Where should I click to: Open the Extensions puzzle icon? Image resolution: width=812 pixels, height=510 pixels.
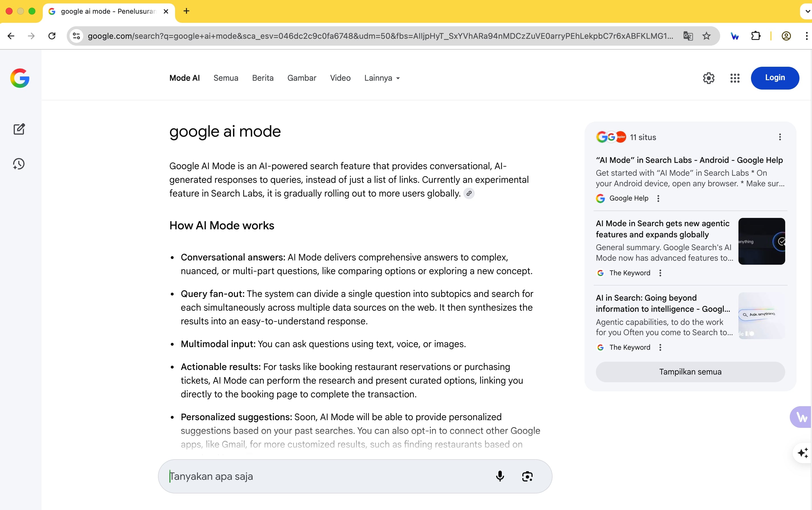(756, 36)
